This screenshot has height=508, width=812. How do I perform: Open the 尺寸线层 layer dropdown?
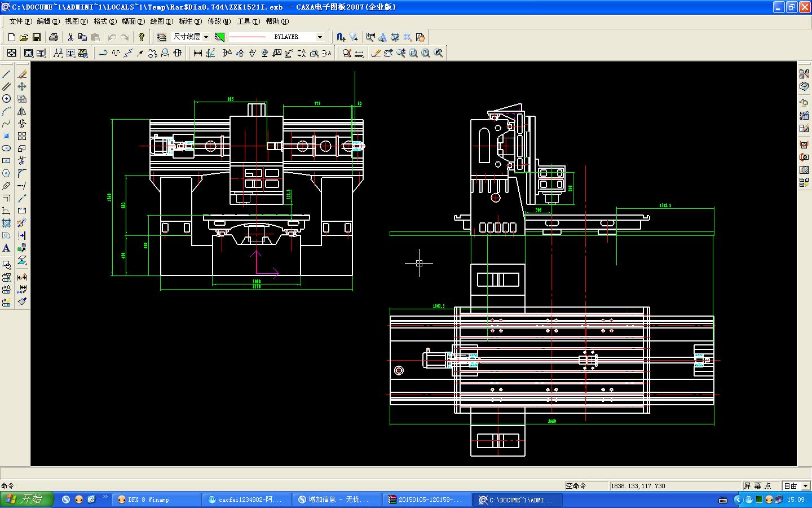[206, 37]
